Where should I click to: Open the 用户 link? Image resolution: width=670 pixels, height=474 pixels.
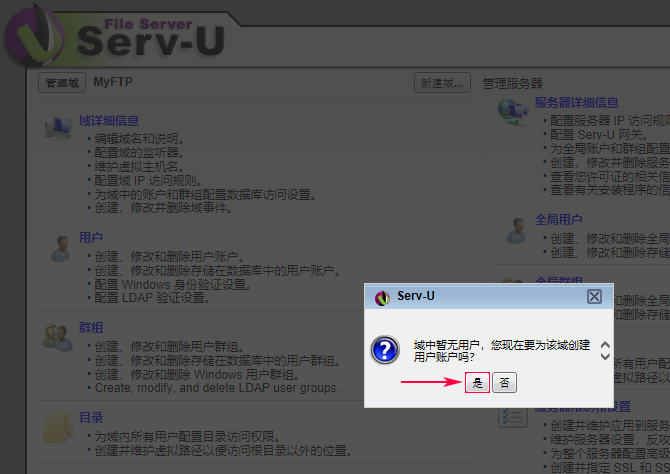(91, 237)
